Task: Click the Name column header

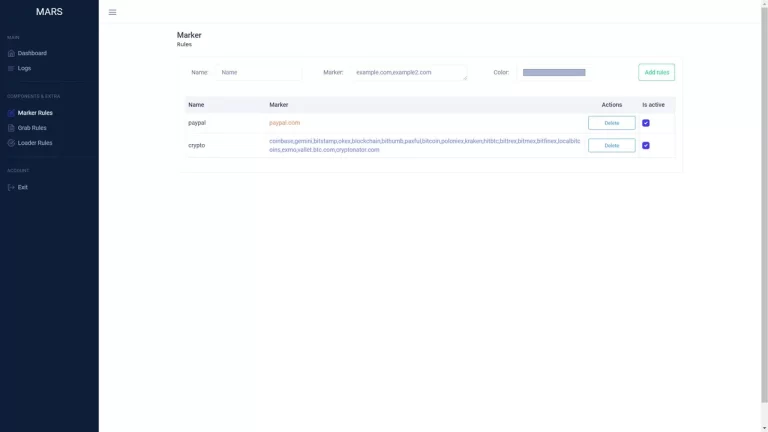Action: (196, 105)
